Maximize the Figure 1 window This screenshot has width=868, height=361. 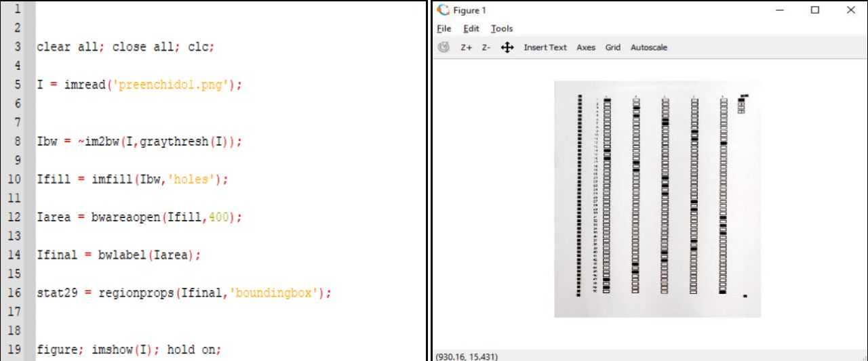815,10
